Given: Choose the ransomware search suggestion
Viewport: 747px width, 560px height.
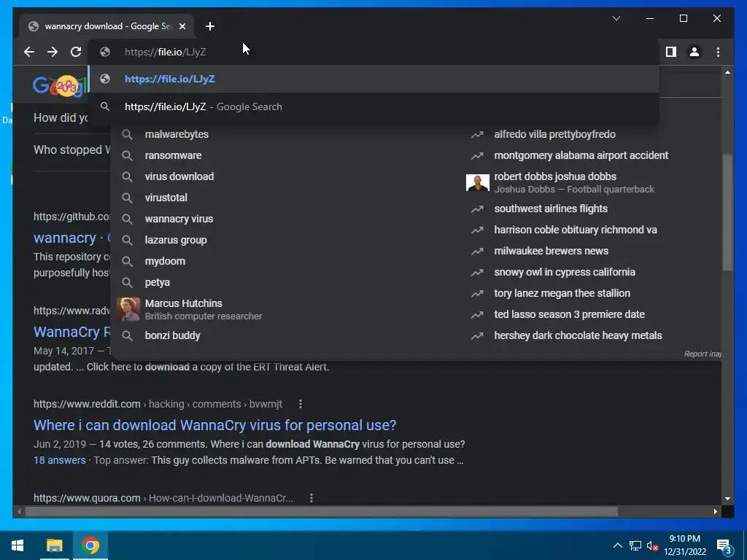Looking at the screenshot, I should [x=173, y=155].
